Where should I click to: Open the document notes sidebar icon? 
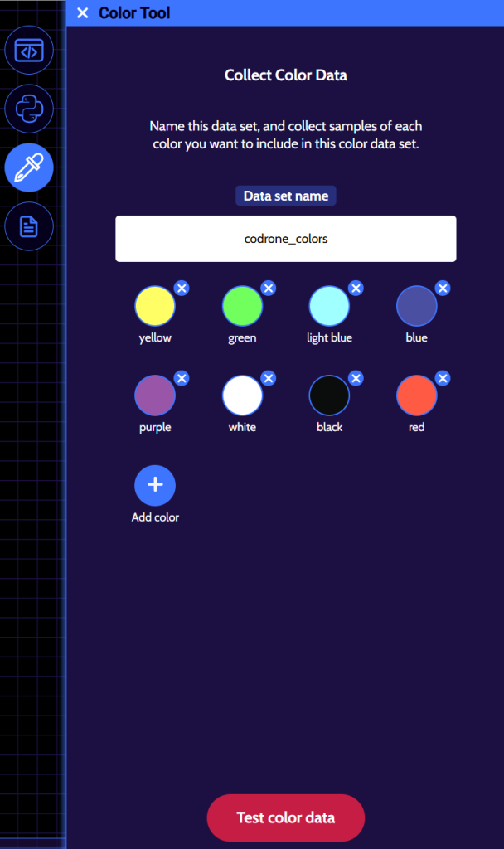tap(29, 226)
